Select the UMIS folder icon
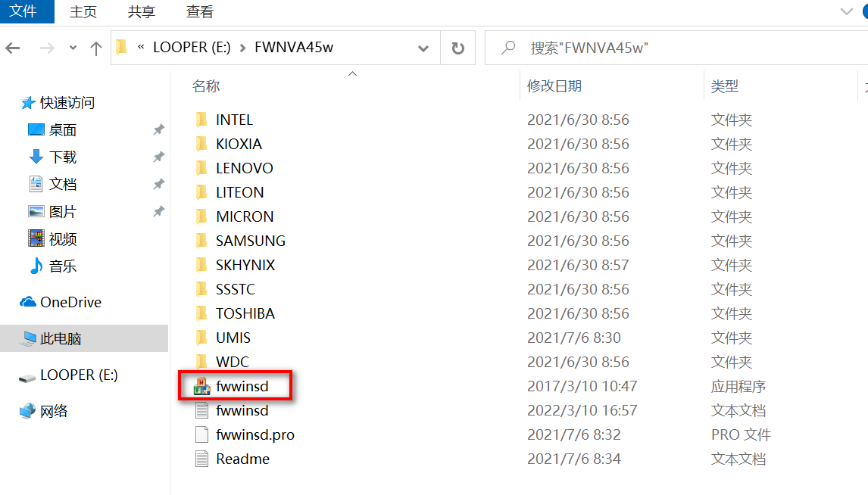Viewport: 868px width, 495px height. coord(201,338)
